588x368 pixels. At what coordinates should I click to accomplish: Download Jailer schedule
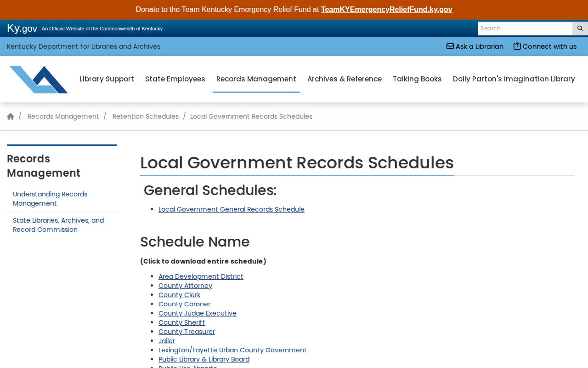click(167, 341)
